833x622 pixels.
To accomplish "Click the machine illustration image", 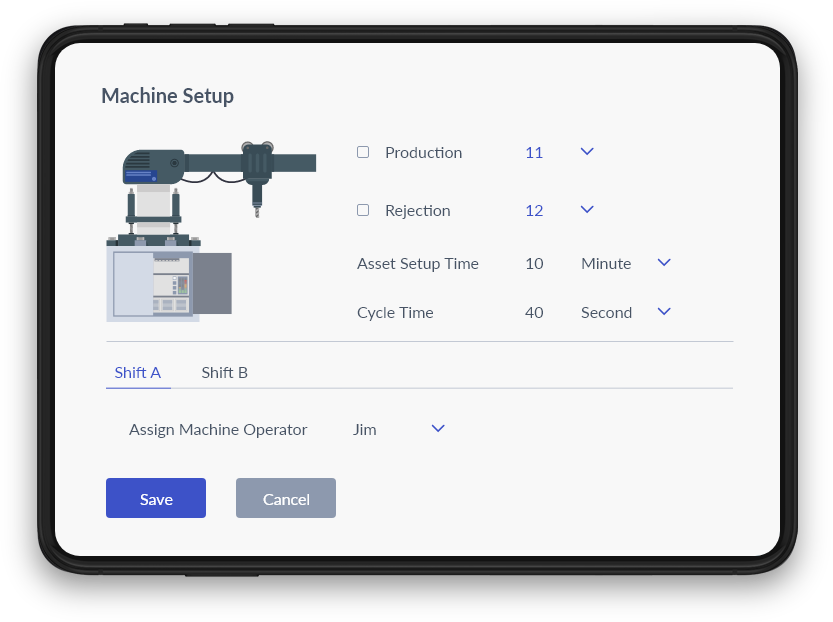I will (211, 232).
